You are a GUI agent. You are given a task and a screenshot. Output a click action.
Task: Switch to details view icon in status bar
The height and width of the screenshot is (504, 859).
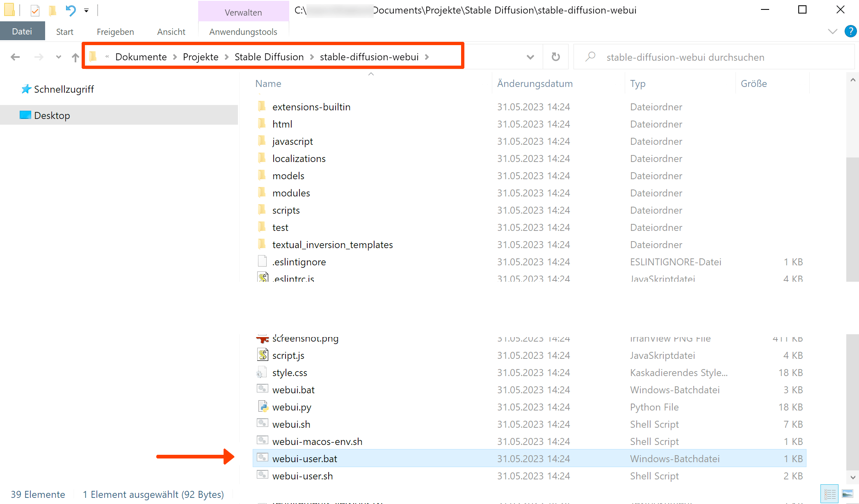pos(830,494)
